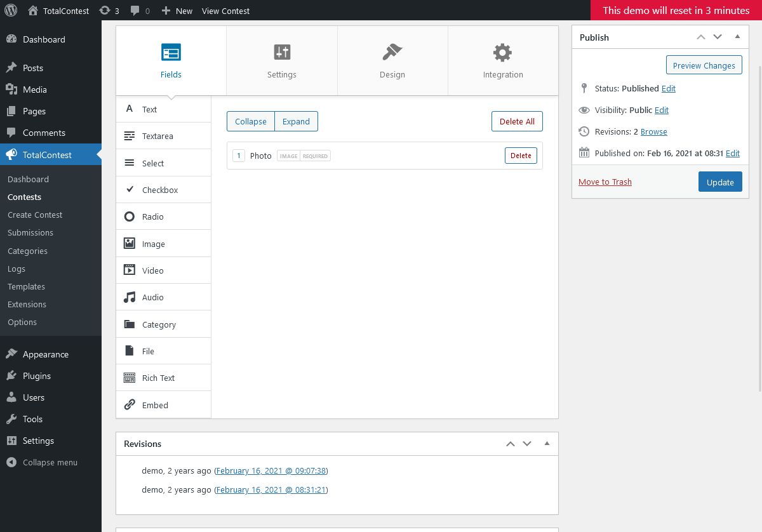This screenshot has height=532, width=762.
Task: Open the WordPress Settings sidebar menu
Action: [51, 441]
